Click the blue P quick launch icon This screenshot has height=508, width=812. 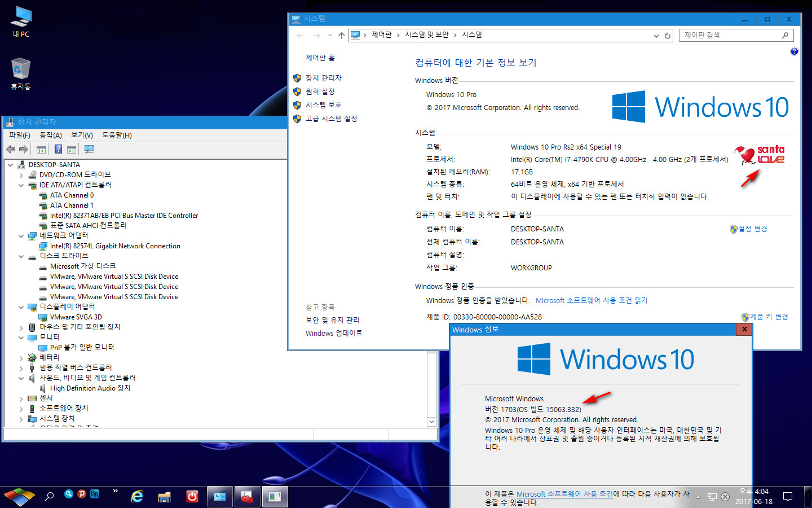click(x=82, y=494)
